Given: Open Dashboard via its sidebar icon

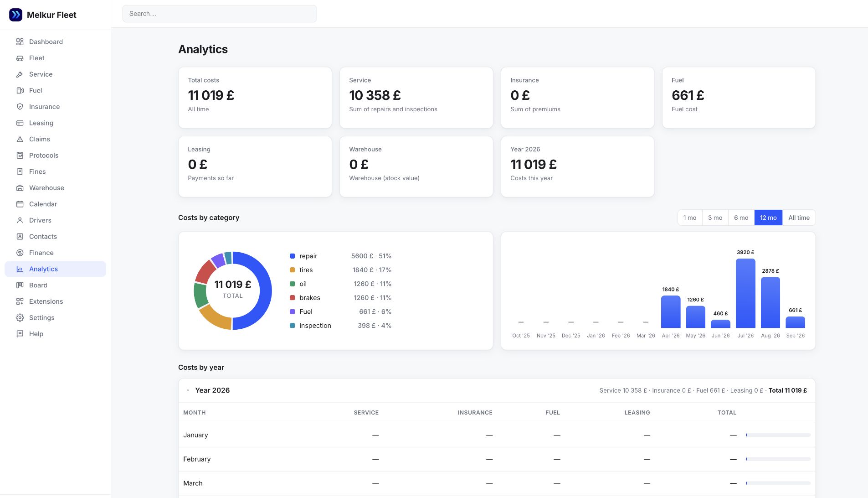Looking at the screenshot, I should coord(20,41).
